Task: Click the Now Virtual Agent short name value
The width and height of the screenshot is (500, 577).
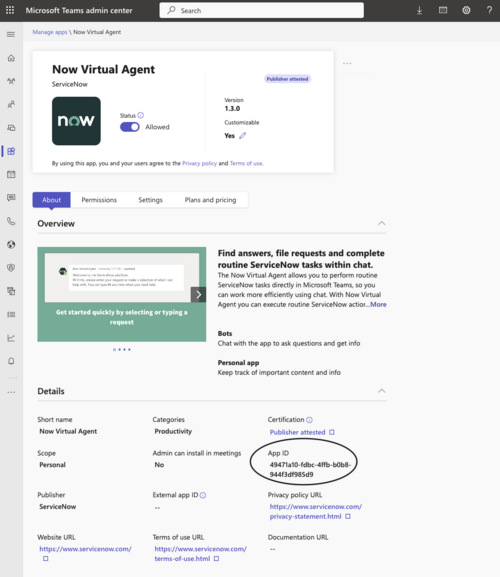Action: tap(68, 431)
